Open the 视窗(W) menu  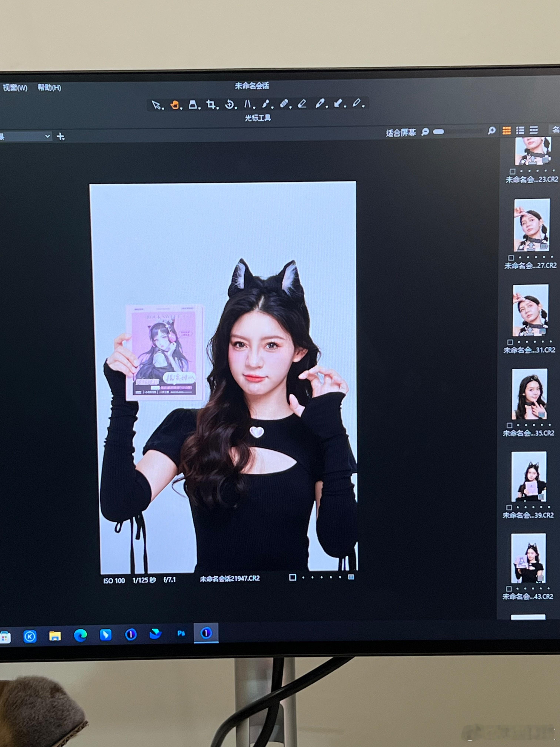tap(15, 88)
